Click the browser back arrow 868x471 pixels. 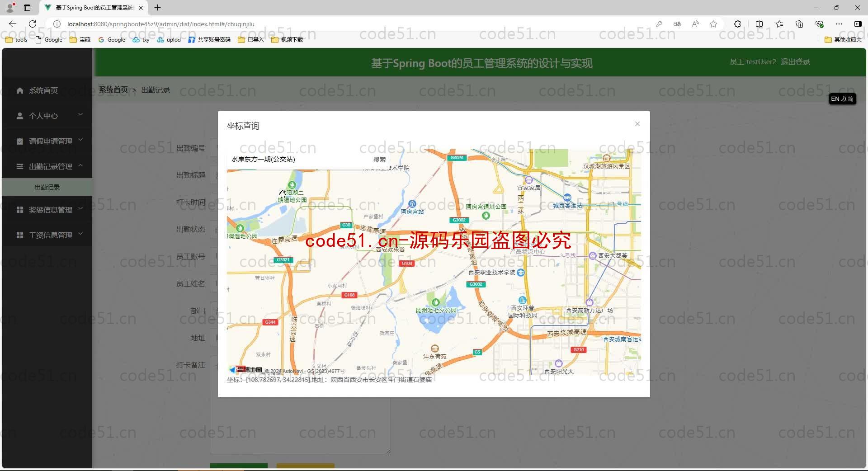coord(13,24)
